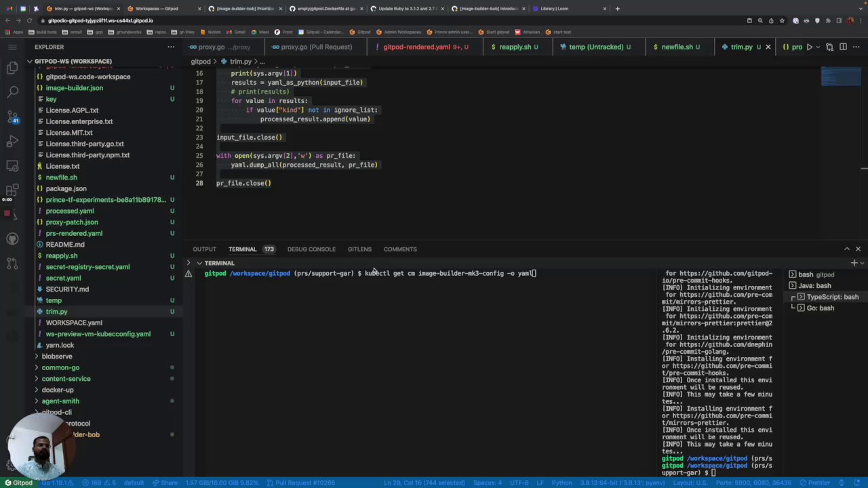868x488 pixels.
Task: Share this page from address bar icon
Action: pyautogui.click(x=771, y=20)
